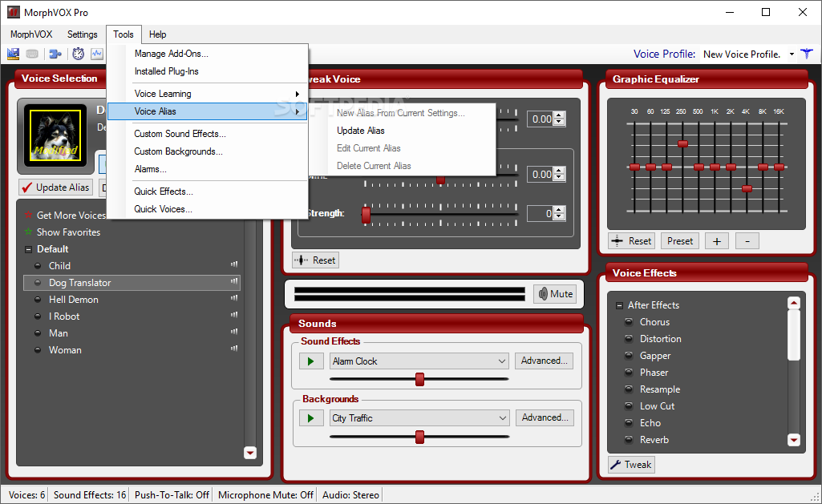Click the star icon beside Get More Voices
The height and width of the screenshot is (504, 822).
(28, 215)
